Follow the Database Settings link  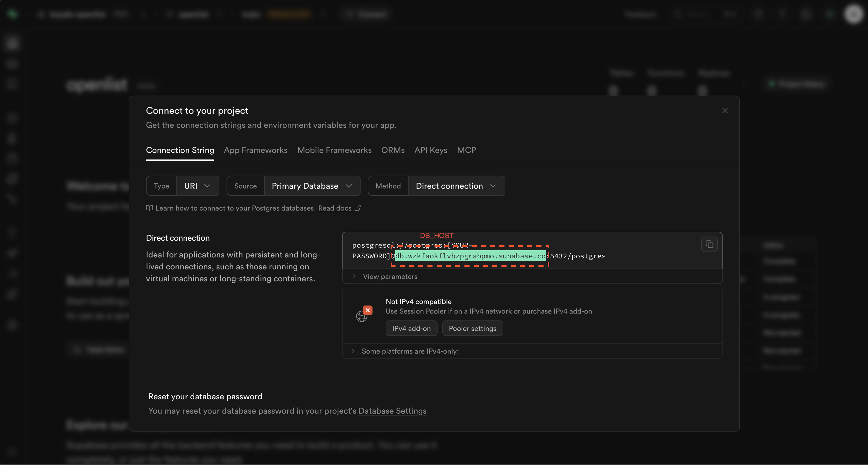pos(392,411)
